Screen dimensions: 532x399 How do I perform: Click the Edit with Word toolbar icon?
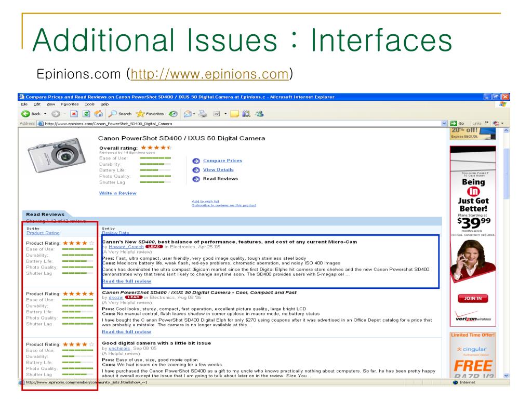[217, 114]
